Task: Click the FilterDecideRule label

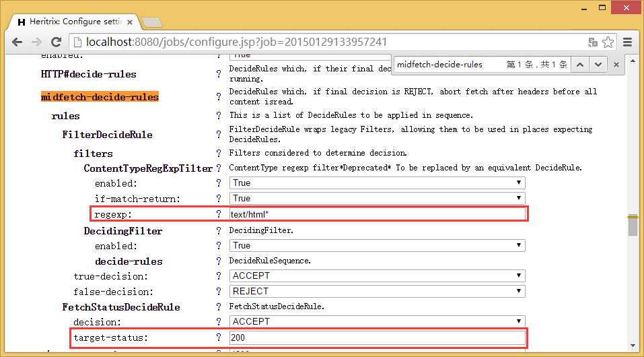Action: pyautogui.click(x=107, y=135)
